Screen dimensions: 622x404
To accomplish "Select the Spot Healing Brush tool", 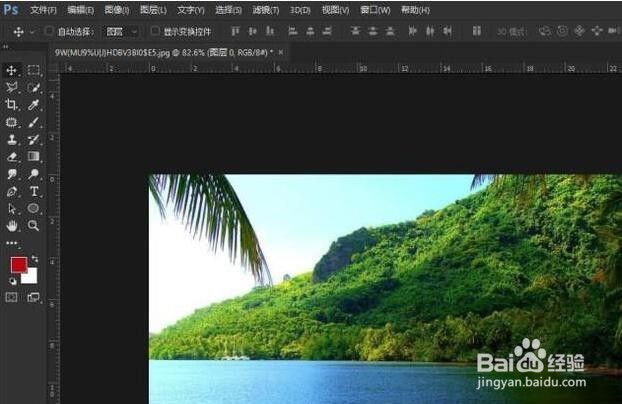I will coord(12,122).
